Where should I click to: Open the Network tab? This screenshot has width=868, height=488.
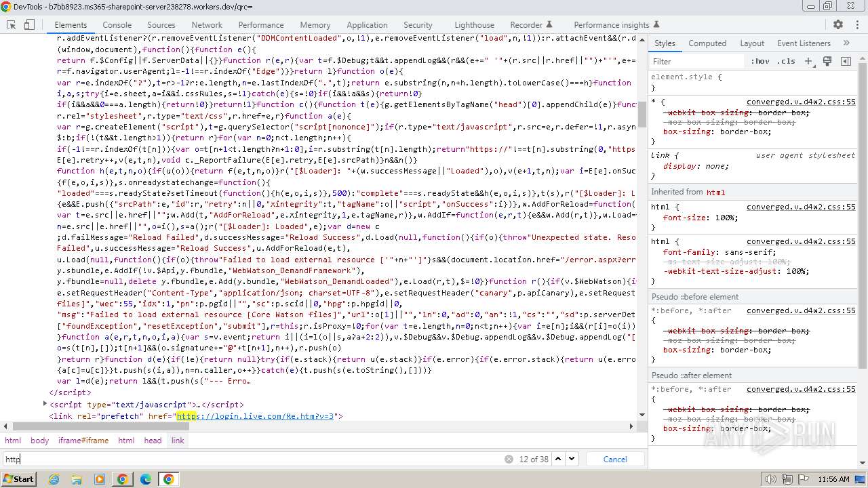(x=207, y=24)
